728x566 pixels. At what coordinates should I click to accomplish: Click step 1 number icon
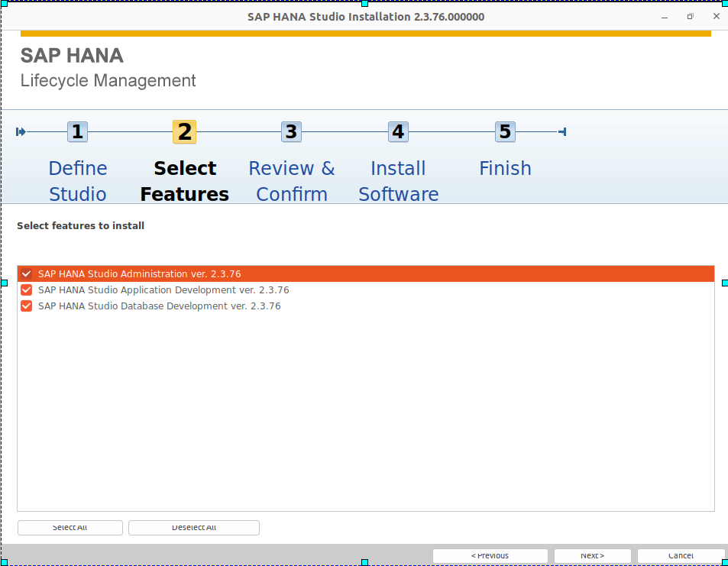click(x=77, y=132)
